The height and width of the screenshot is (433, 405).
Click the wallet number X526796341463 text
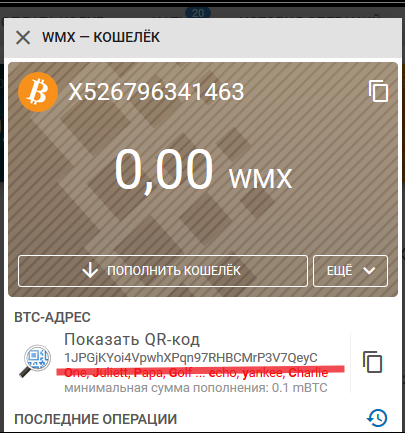(x=156, y=92)
